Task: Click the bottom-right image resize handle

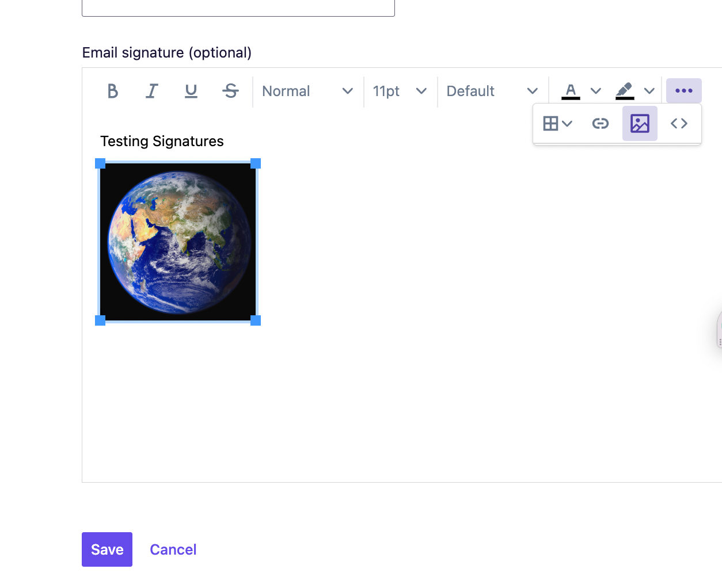Action: 256,320
